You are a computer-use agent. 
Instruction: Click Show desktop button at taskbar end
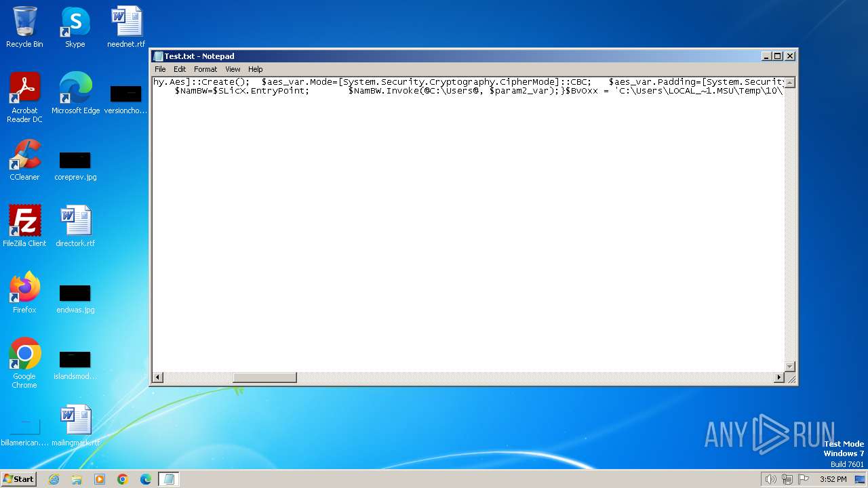[860, 479]
